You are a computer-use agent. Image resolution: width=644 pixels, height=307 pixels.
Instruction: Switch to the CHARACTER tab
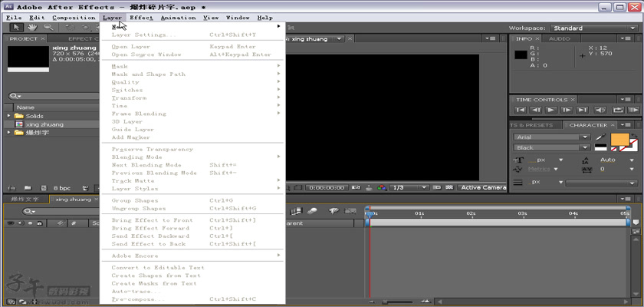pyautogui.click(x=588, y=125)
